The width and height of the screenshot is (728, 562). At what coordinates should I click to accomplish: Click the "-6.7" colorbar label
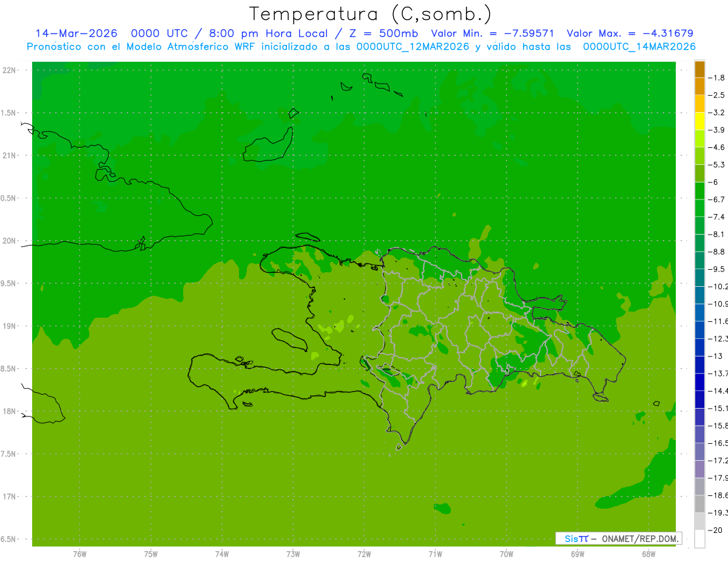(x=717, y=199)
